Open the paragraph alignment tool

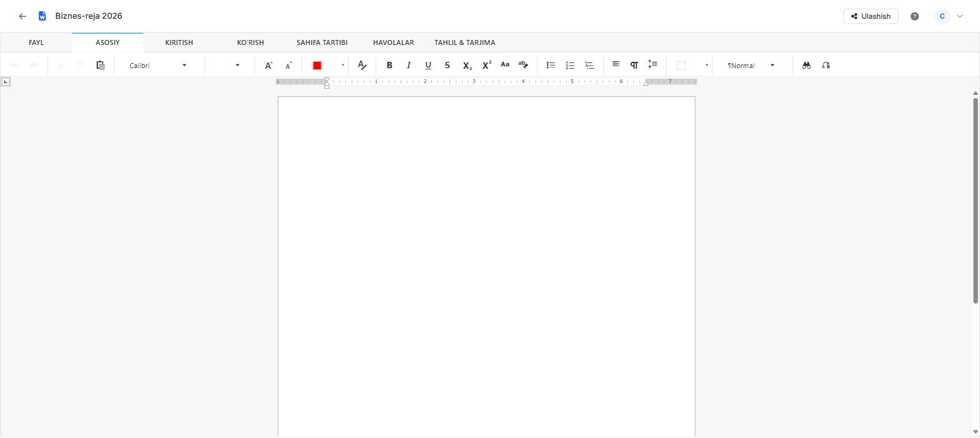click(x=616, y=64)
